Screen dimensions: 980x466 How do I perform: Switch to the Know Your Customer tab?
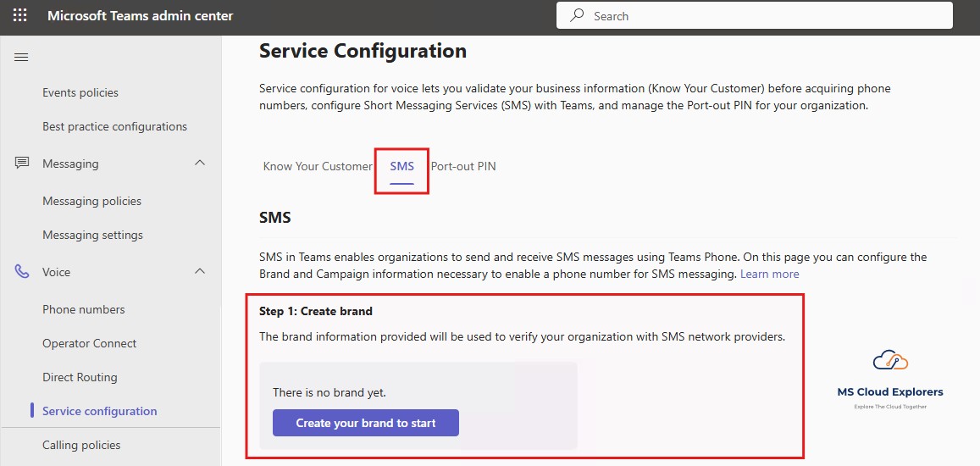click(x=318, y=166)
